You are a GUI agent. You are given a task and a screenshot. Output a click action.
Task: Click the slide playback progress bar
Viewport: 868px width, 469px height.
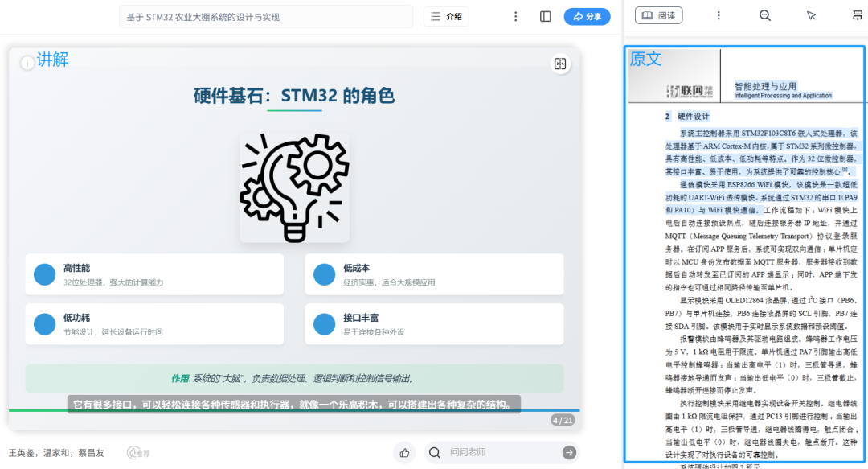point(294,411)
